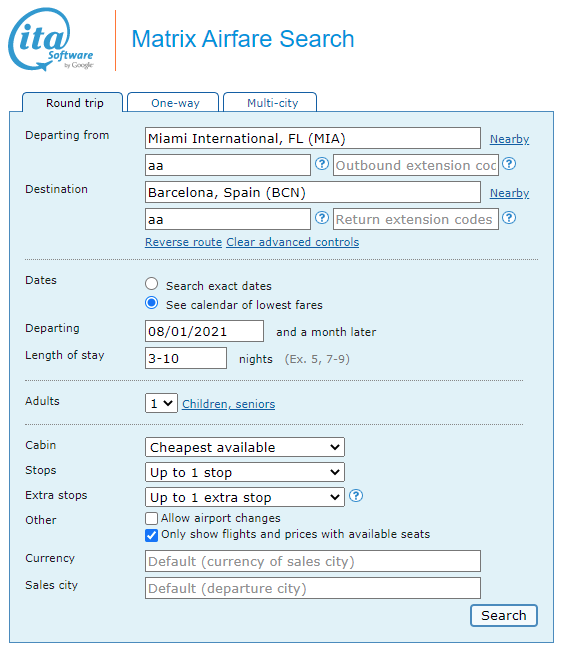Open help icon beside Return extension codes
This screenshot has width=564, height=659.
[x=509, y=218]
